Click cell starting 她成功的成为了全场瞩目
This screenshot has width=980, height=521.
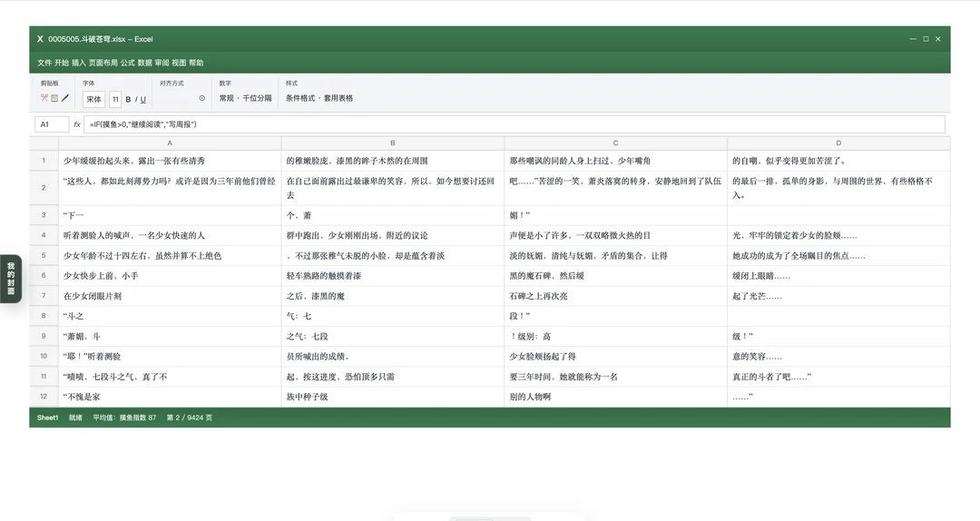pos(838,256)
